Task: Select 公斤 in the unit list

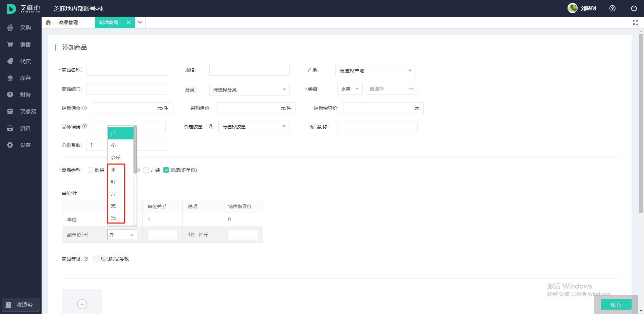Action: pyautogui.click(x=120, y=158)
